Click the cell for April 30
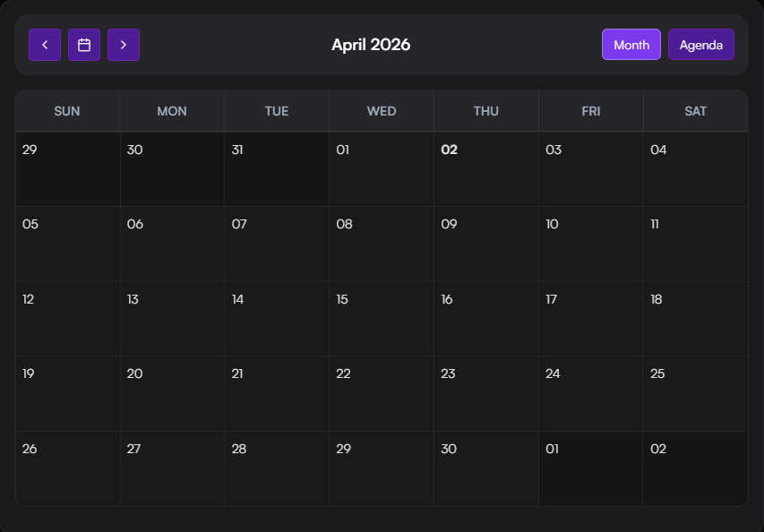The width and height of the screenshot is (764, 532). (485, 468)
